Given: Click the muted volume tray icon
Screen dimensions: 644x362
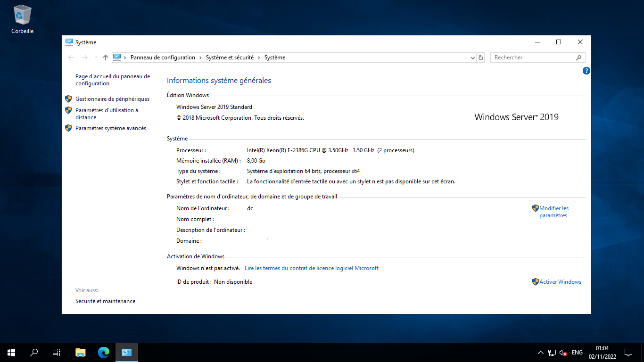Looking at the screenshot, I should coord(563,353).
